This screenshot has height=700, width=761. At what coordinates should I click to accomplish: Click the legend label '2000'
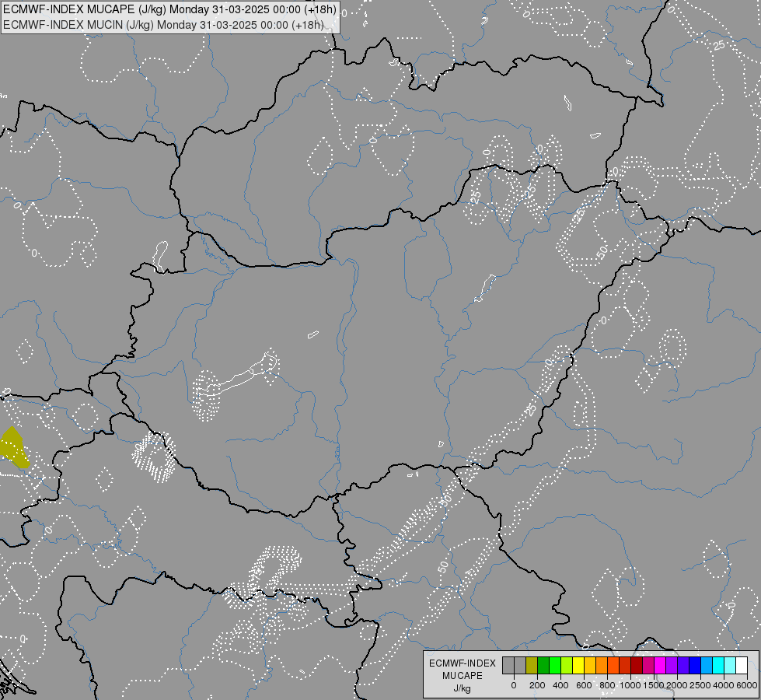coord(677,685)
